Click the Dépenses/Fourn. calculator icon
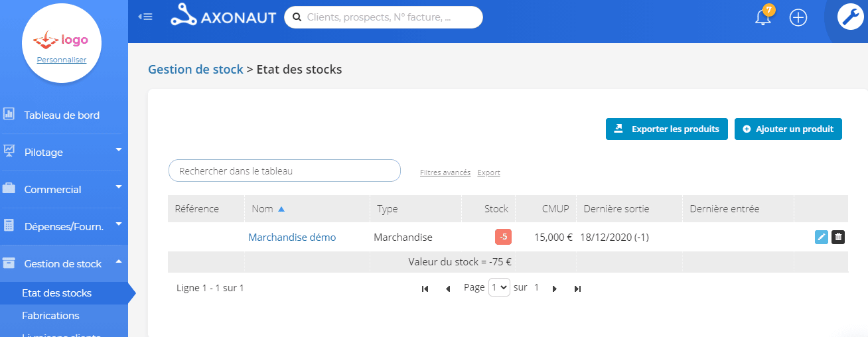 pos(9,226)
